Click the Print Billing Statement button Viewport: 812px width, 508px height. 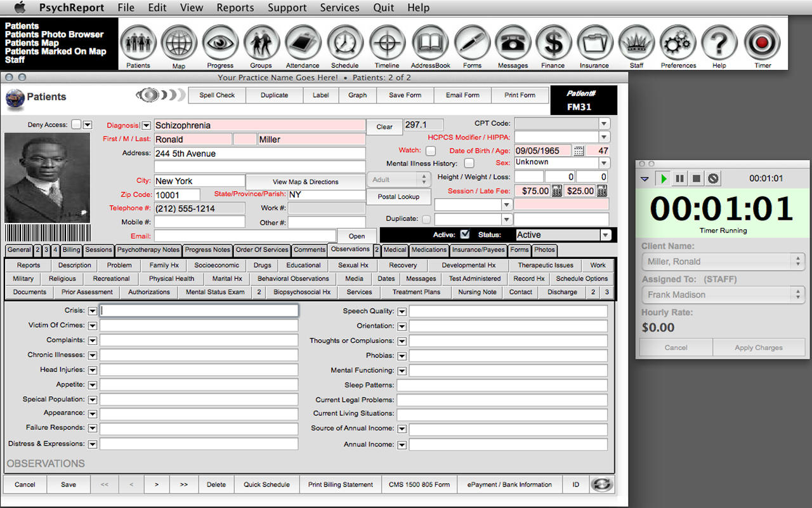(x=340, y=485)
